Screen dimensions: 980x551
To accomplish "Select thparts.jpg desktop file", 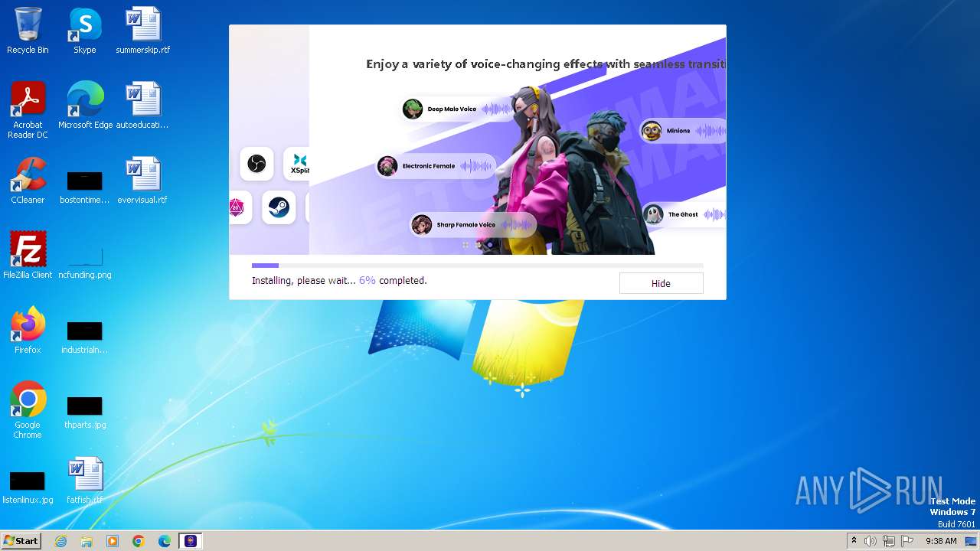I will point(85,412).
